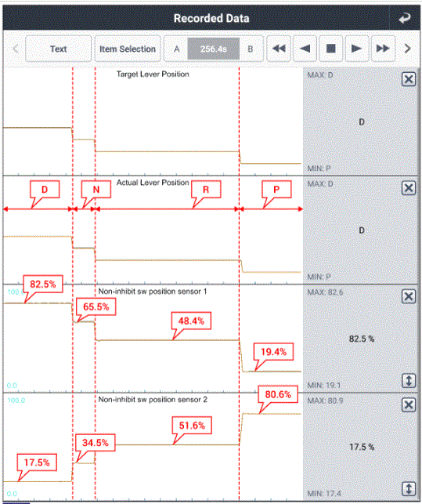Select the 256.4s time indicator

(x=214, y=49)
